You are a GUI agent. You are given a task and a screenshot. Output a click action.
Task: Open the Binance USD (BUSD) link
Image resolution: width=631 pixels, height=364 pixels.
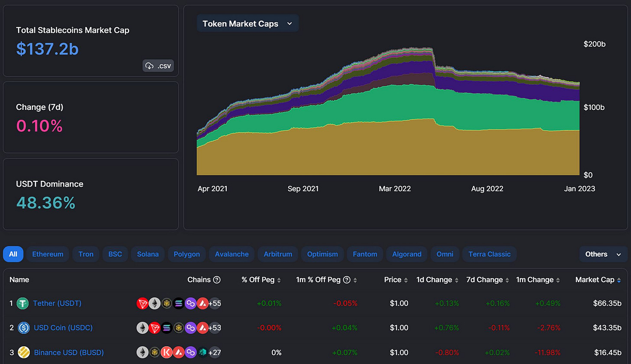click(x=69, y=352)
